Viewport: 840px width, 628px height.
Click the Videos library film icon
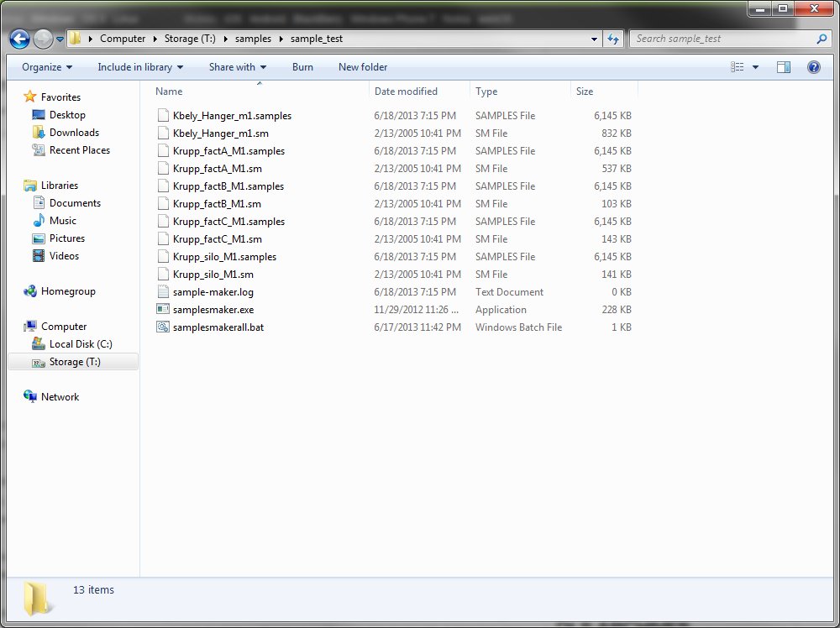(x=38, y=256)
